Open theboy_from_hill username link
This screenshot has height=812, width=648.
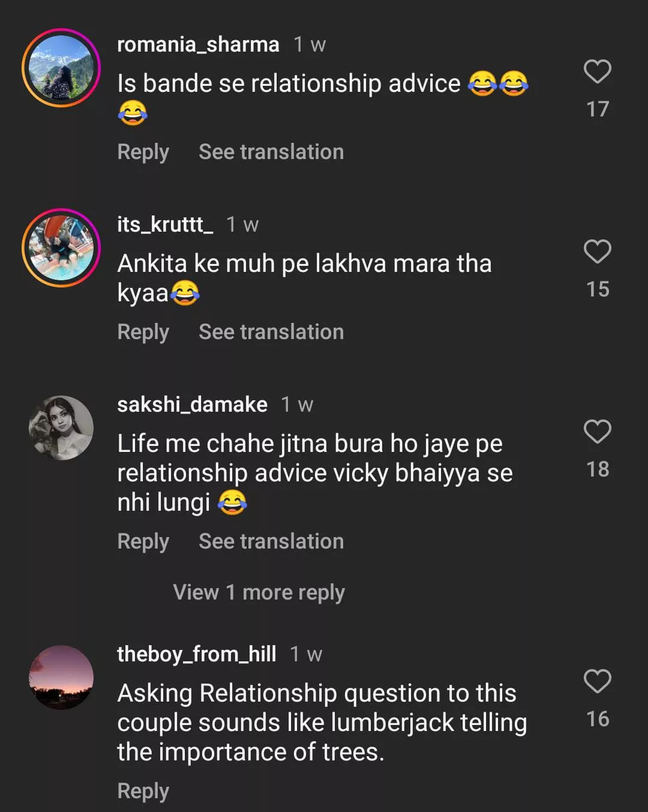coord(196,655)
